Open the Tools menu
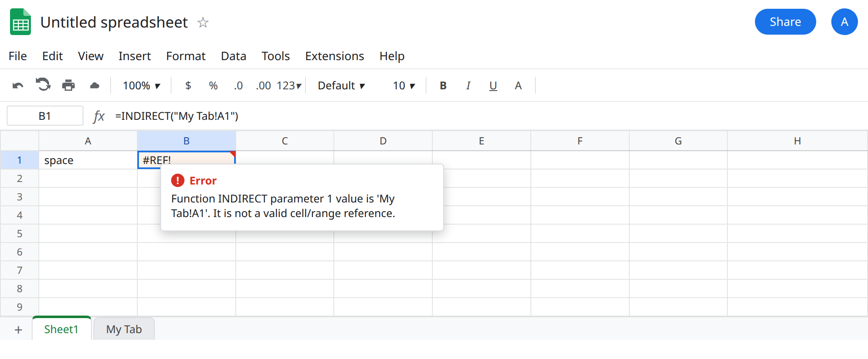 point(275,56)
